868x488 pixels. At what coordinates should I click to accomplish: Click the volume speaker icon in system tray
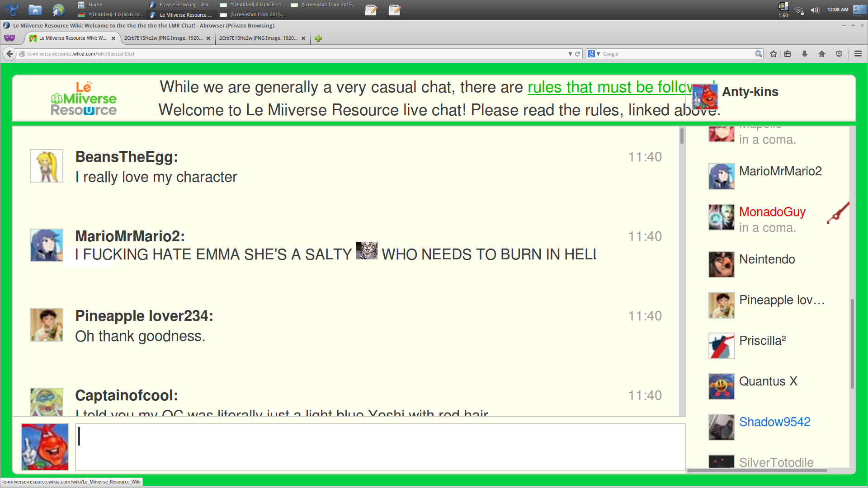point(815,10)
